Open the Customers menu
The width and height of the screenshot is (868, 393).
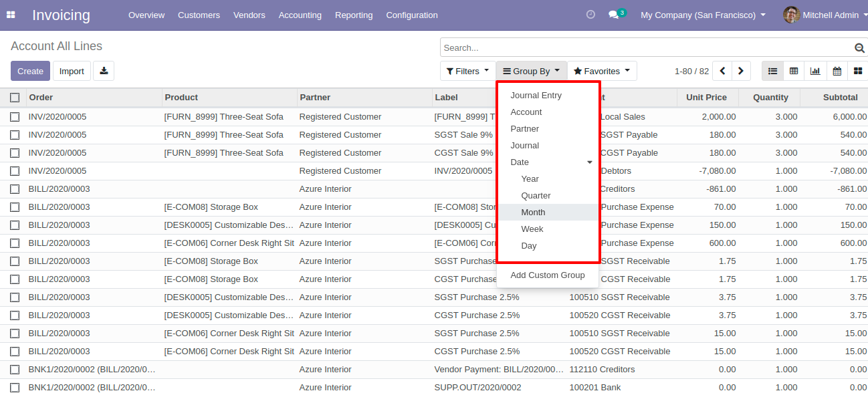199,15
